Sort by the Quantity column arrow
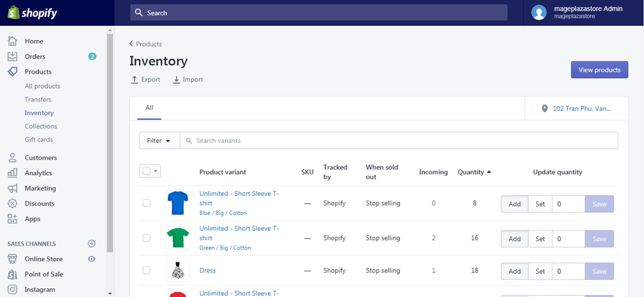The height and width of the screenshot is (297, 644). click(488, 172)
